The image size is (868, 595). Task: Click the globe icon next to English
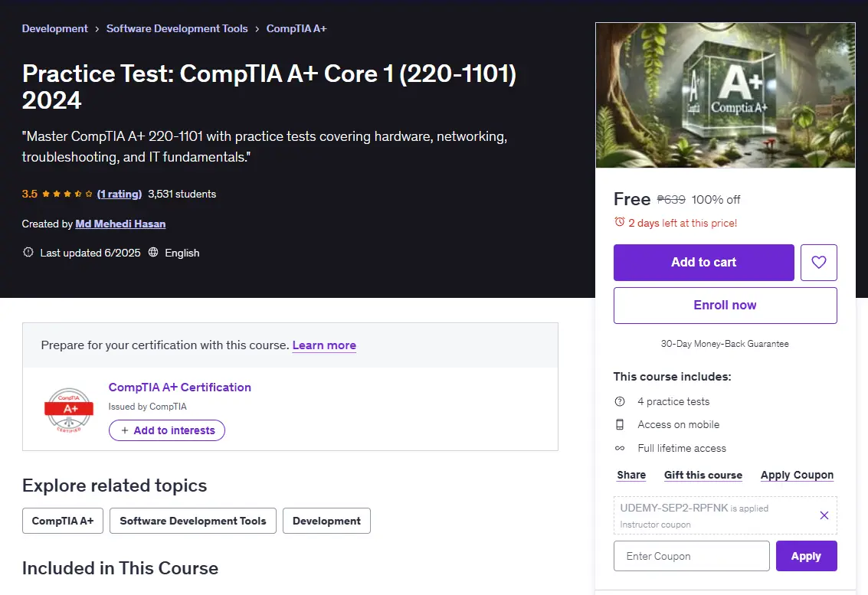click(153, 253)
